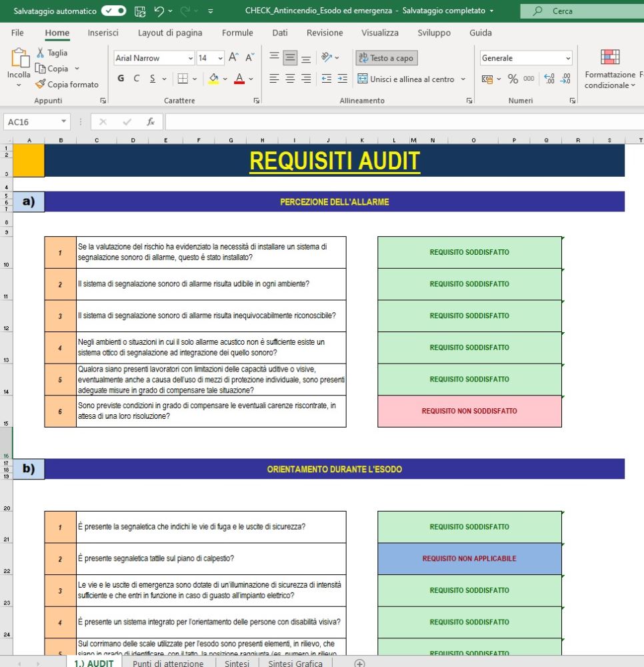Image resolution: width=644 pixels, height=667 pixels.
Task: Click the align right icon
Action: (x=306, y=78)
